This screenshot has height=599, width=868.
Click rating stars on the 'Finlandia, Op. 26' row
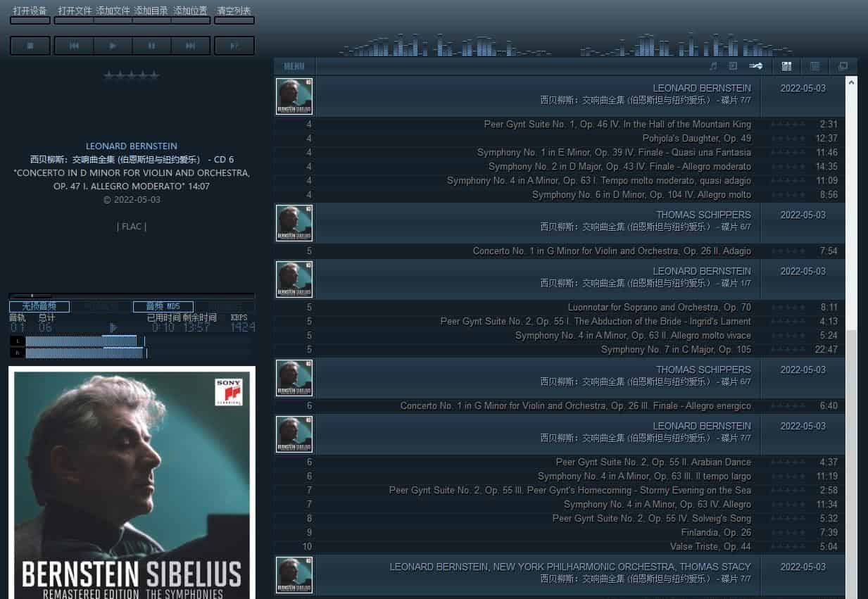click(x=788, y=533)
